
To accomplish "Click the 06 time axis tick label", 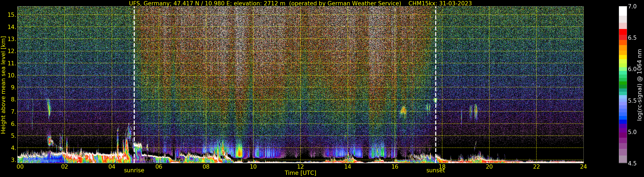I will pos(159,166).
